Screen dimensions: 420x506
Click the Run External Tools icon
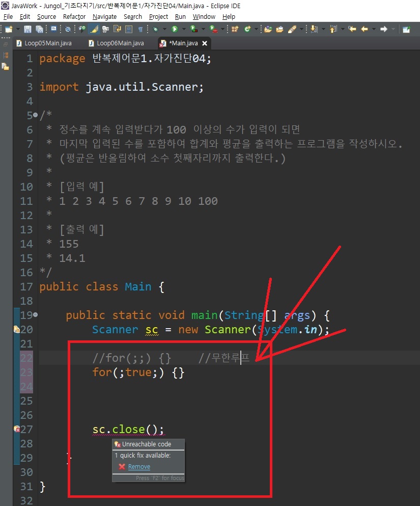click(x=213, y=30)
